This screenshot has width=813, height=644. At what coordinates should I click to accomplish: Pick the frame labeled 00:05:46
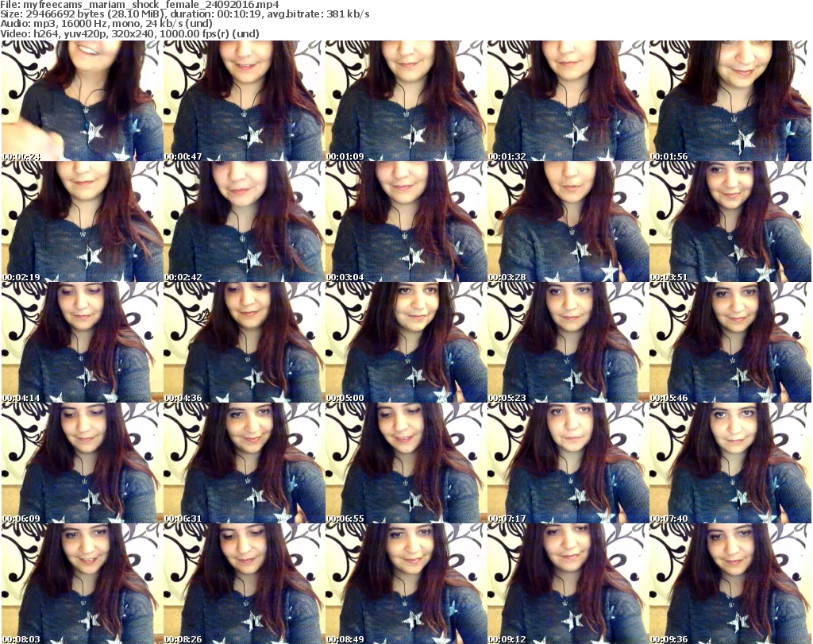[x=730, y=342]
